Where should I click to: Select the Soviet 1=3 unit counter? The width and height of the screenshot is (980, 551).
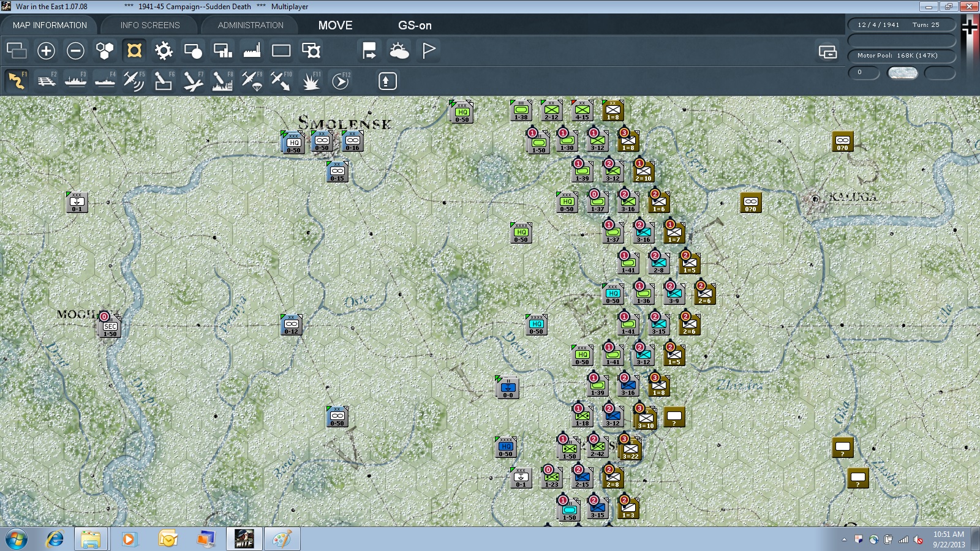(628, 509)
